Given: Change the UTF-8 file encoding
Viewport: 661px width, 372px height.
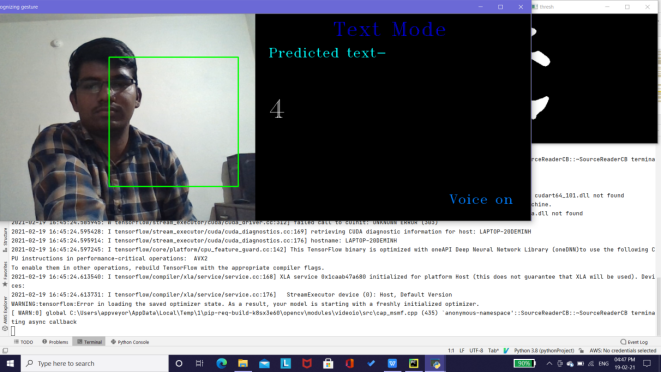Looking at the screenshot, I should (x=476, y=350).
